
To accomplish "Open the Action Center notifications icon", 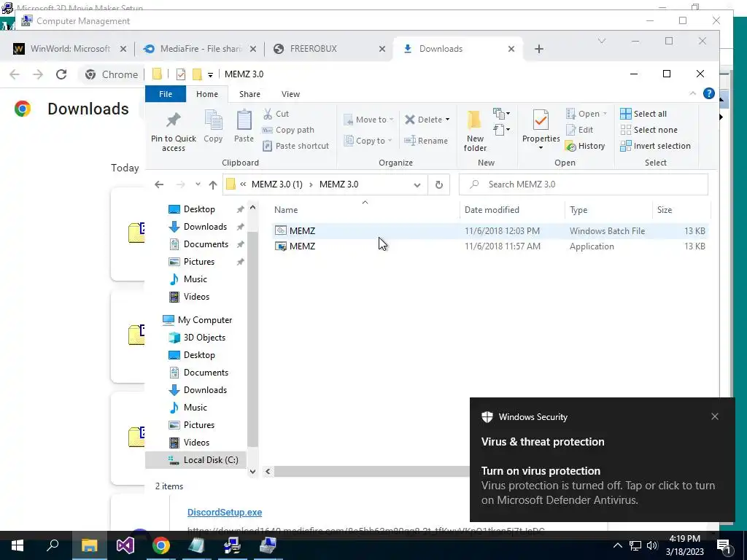I will tap(724, 545).
